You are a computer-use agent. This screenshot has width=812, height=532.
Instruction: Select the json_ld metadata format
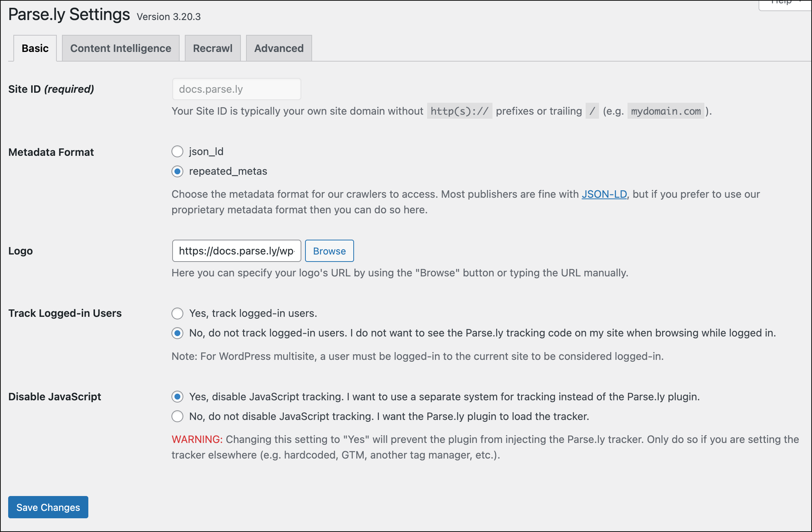(177, 151)
